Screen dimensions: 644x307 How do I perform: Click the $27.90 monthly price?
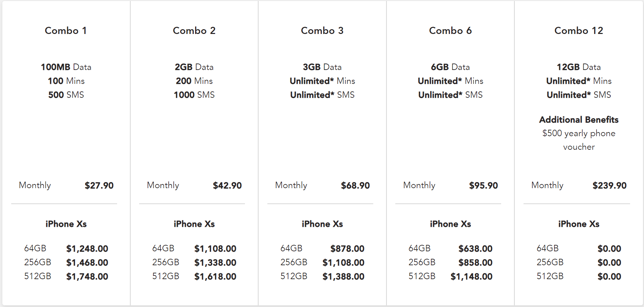pos(99,185)
